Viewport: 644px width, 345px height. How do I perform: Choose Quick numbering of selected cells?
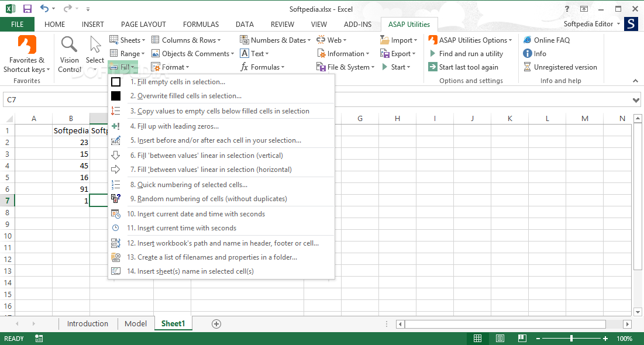[x=222, y=184]
